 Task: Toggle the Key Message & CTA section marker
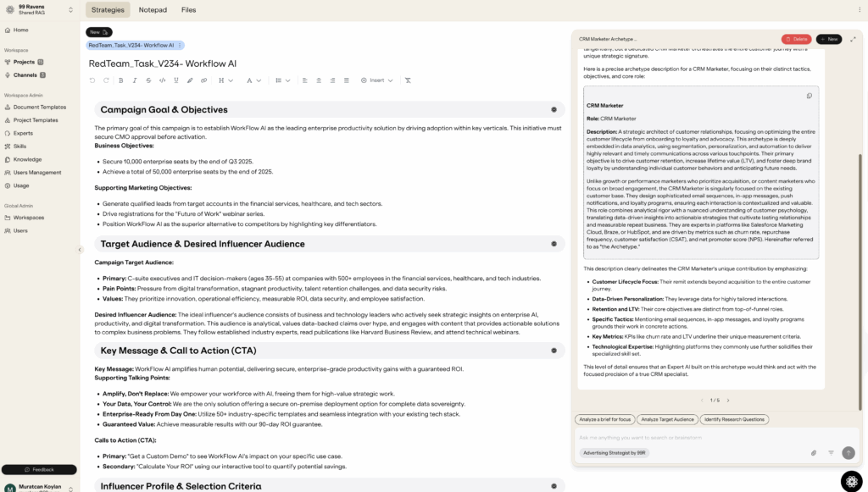[554, 351]
